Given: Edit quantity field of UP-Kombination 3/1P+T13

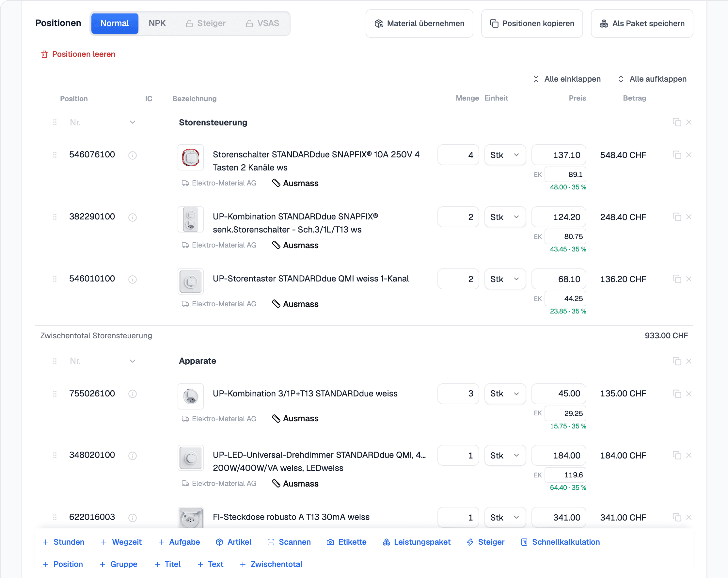Looking at the screenshot, I should [458, 393].
